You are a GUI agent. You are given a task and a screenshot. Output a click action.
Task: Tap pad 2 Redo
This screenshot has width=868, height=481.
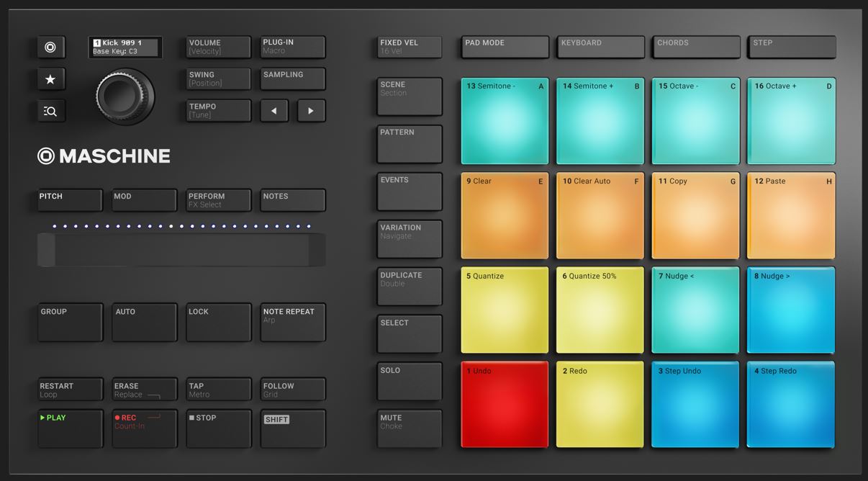(x=601, y=405)
